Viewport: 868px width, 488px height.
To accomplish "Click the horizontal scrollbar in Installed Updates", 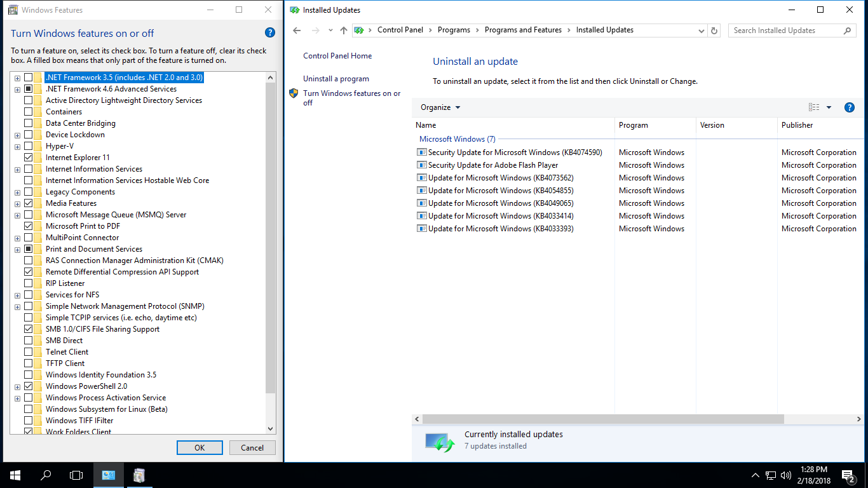I will click(603, 419).
